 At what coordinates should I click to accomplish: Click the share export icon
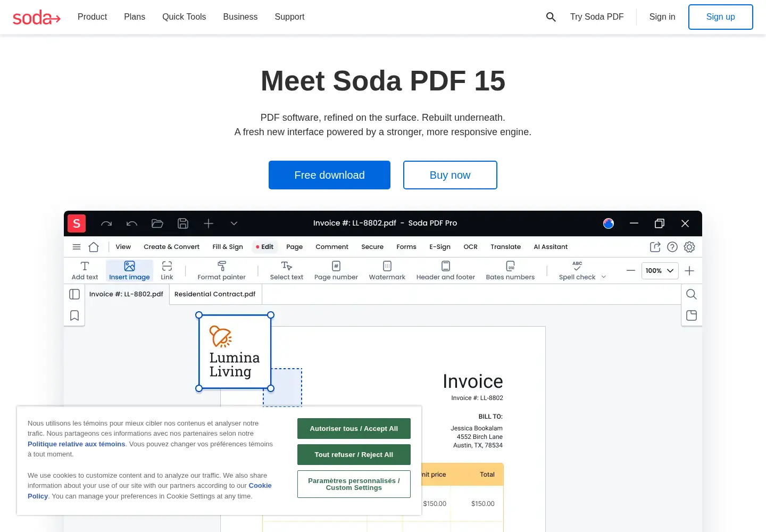pos(655,247)
